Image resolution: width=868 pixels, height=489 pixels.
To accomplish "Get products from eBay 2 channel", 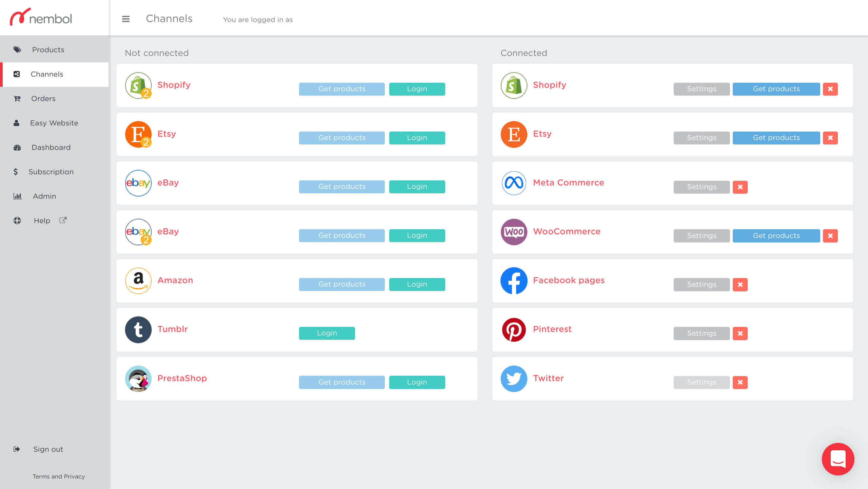I will tap(342, 236).
